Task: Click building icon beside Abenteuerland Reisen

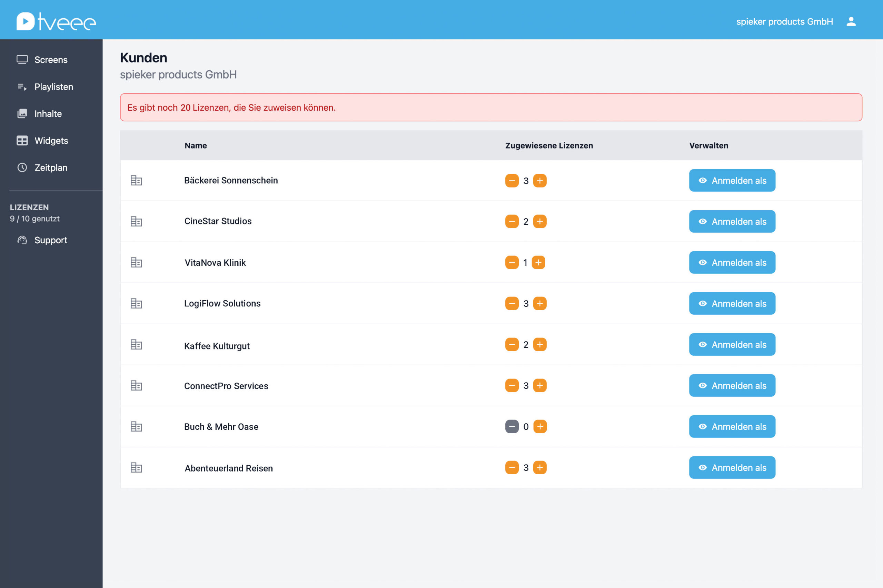Action: click(x=136, y=468)
